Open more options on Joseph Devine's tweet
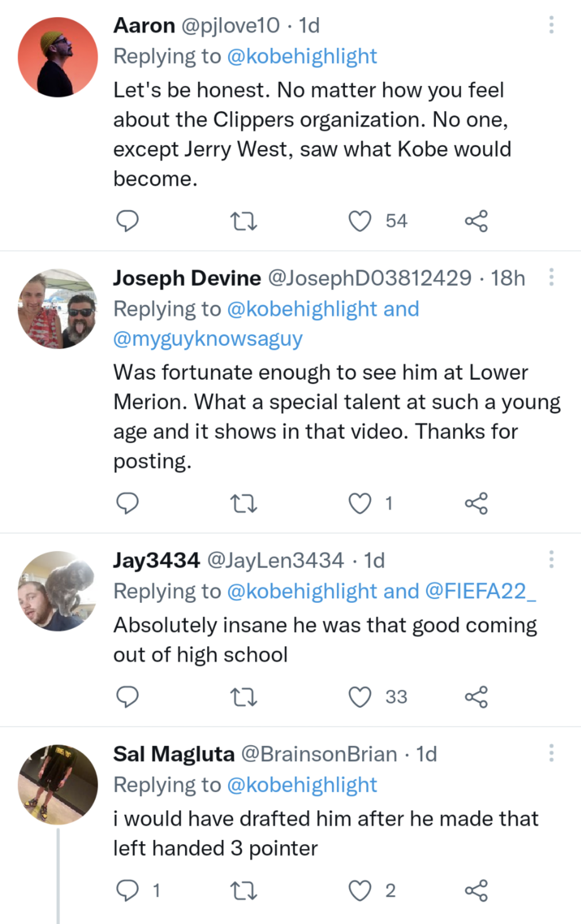This screenshot has height=924, width=581. click(551, 277)
